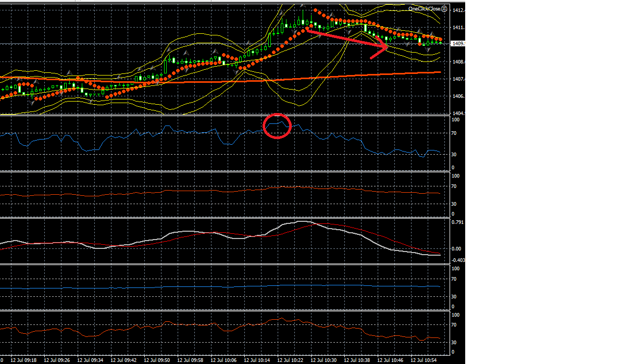
Task: Select the 12 Jul 10:22 time label
Action: (290, 360)
